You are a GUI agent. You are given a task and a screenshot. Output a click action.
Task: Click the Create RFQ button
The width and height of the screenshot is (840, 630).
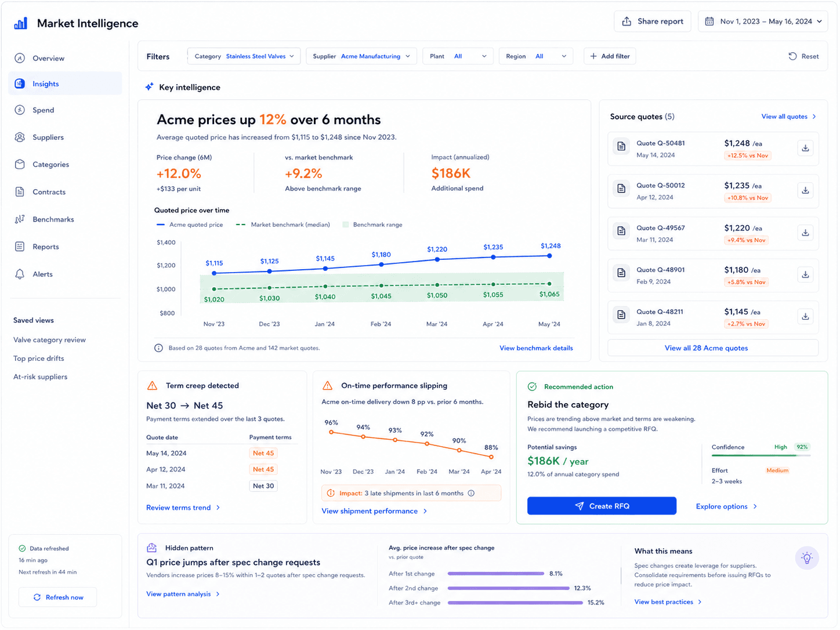coord(602,506)
